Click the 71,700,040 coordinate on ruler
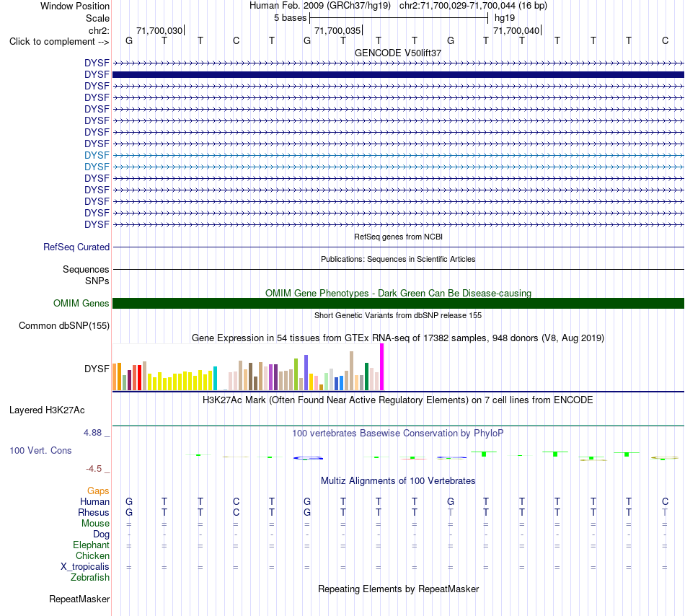Image resolution: width=685 pixels, height=616 pixels. pyautogui.click(x=516, y=30)
